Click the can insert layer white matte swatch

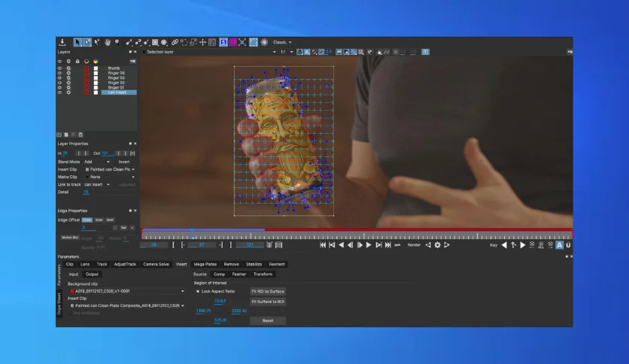96,93
